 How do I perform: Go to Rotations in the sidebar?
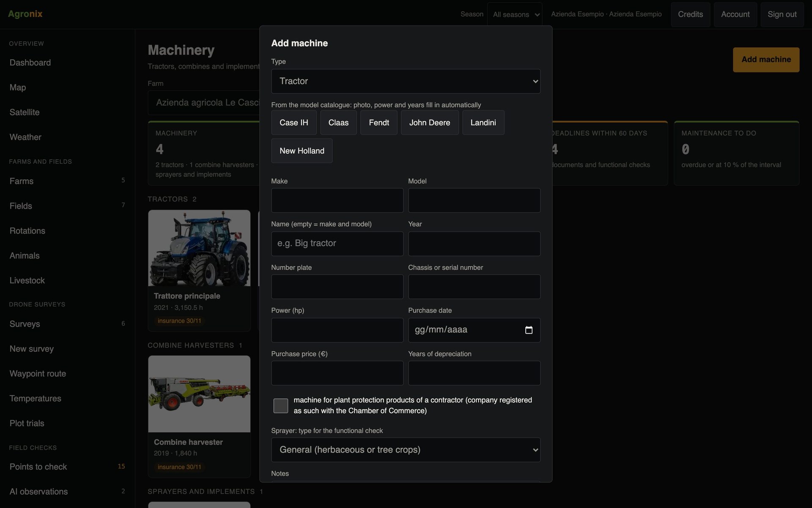pos(27,231)
